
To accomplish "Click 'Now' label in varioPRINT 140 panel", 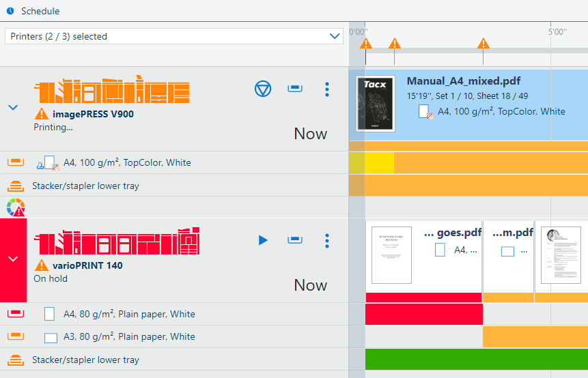I will [311, 285].
